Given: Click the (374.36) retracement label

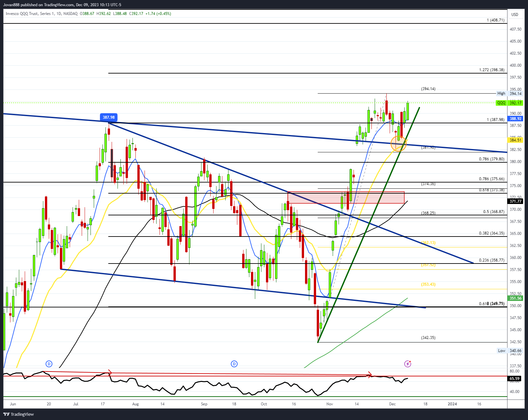Looking at the screenshot, I should [428, 184].
